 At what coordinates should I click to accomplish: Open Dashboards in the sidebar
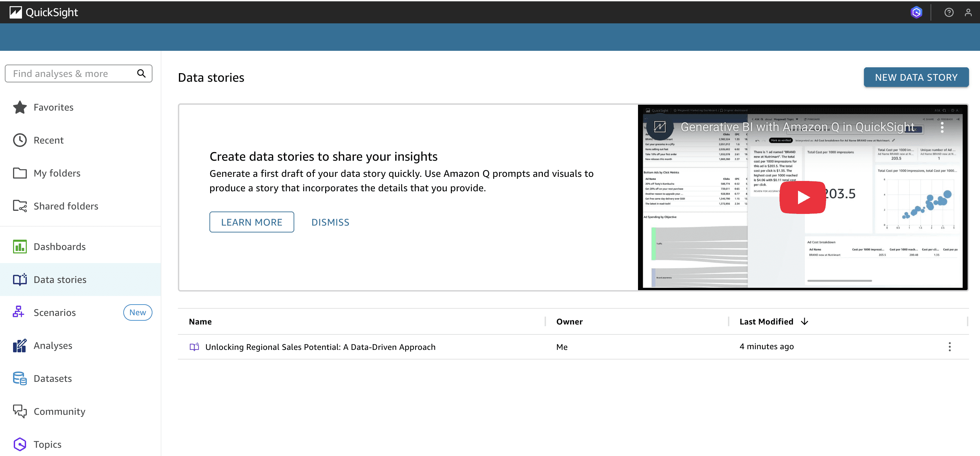click(60, 247)
